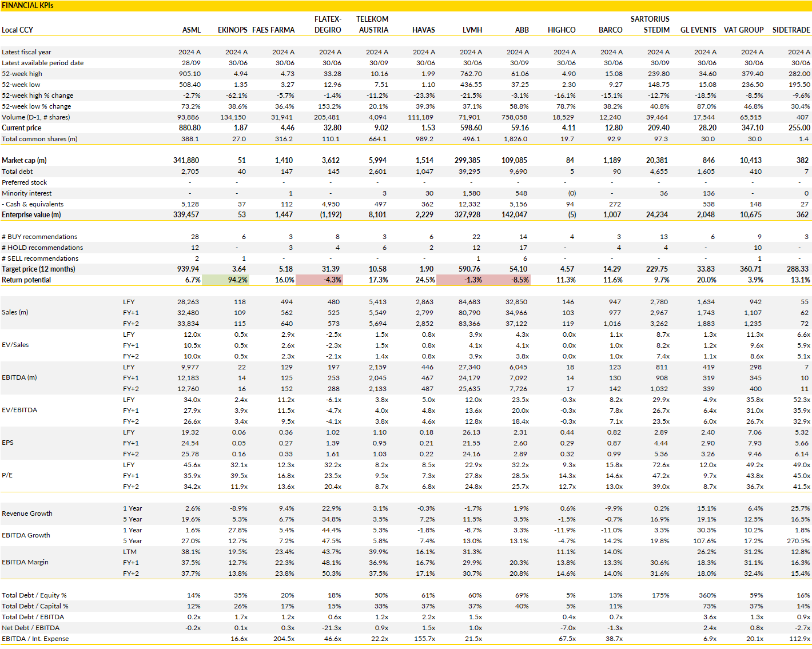The width and height of the screenshot is (812, 649).
Task: Click LVMH LFY EBITDA 27,340
Action: click(469, 367)
